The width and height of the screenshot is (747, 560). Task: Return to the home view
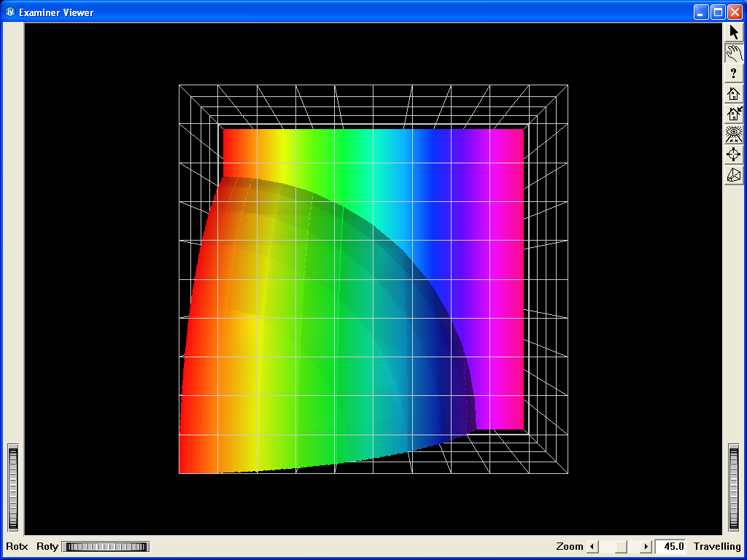click(734, 93)
